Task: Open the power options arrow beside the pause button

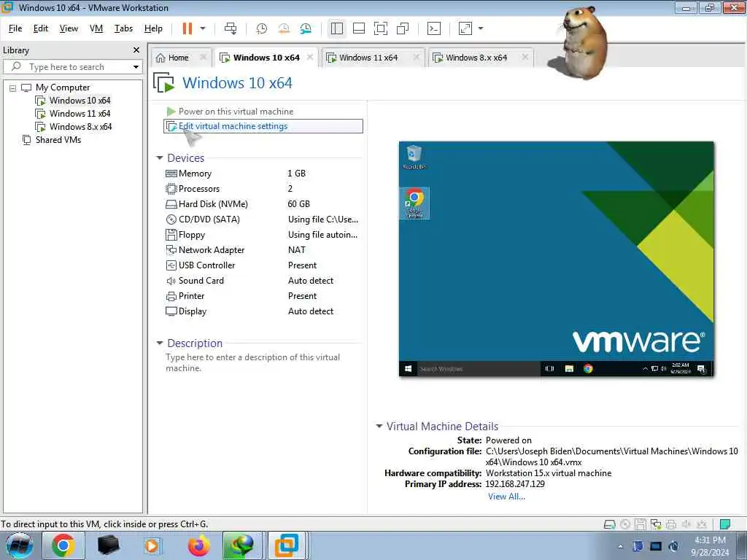Action: 203,28
